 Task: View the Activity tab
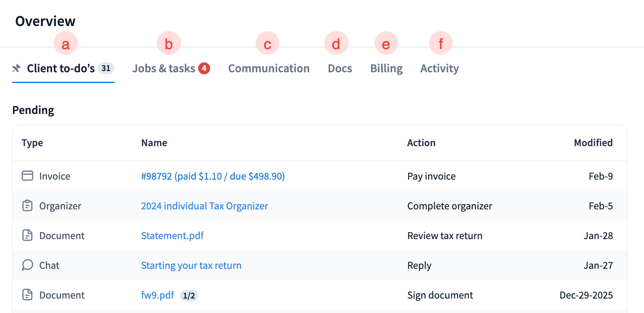439,69
